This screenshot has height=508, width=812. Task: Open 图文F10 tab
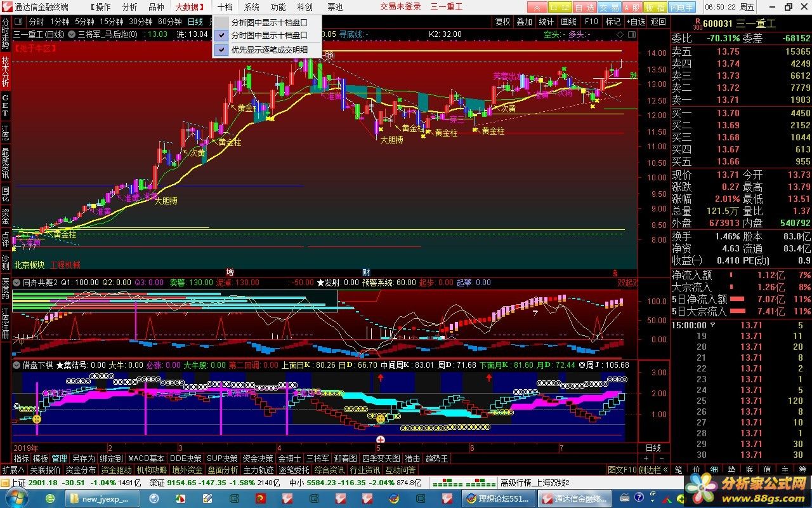[x=622, y=470]
